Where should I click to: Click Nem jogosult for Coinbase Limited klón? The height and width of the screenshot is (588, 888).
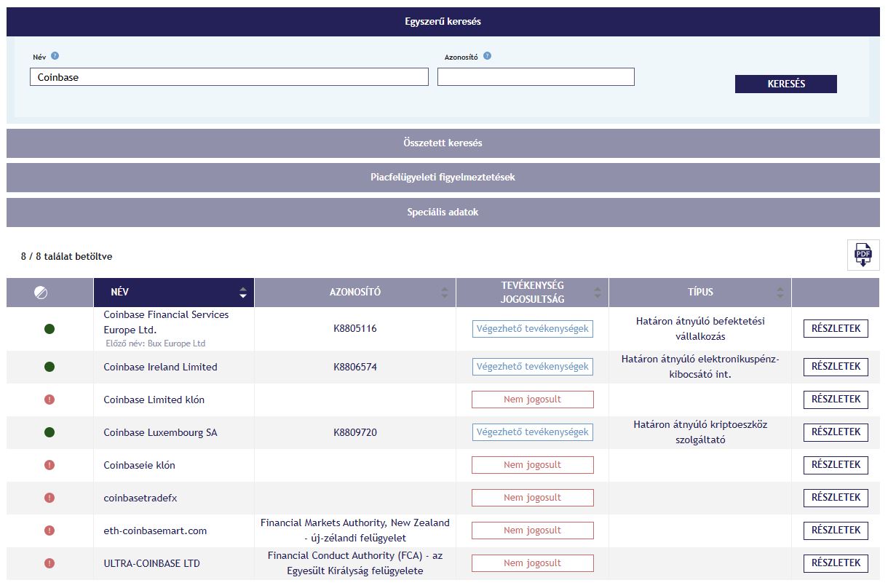(533, 400)
